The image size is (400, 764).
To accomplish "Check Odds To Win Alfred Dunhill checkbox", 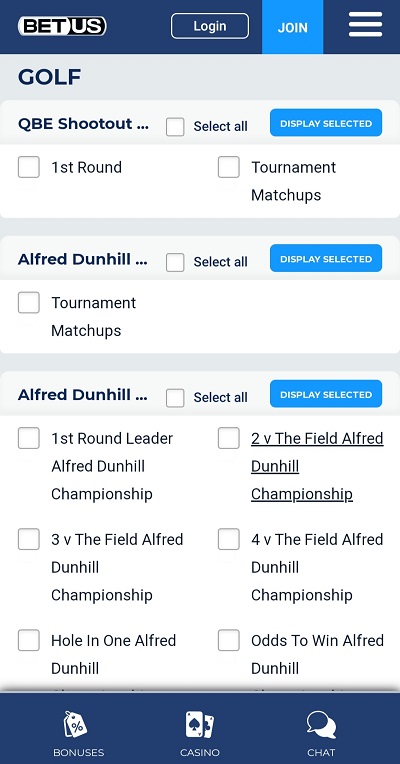I will [229, 640].
